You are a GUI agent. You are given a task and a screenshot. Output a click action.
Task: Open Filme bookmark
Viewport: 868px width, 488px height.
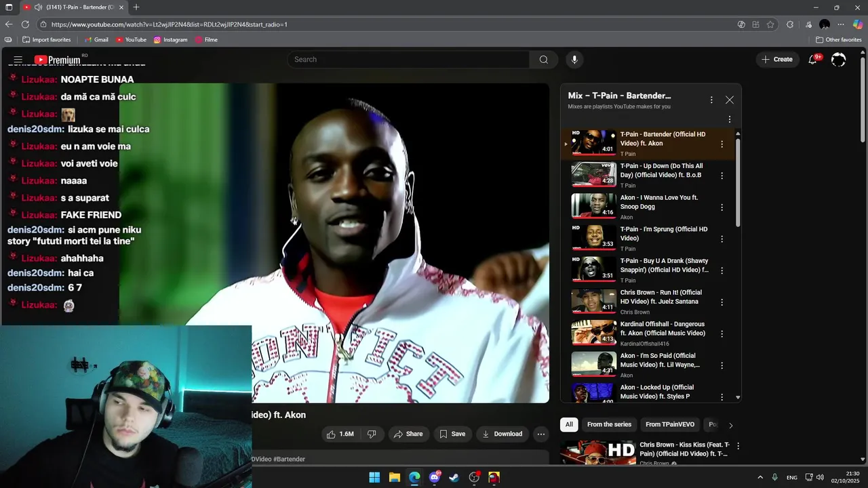206,40
